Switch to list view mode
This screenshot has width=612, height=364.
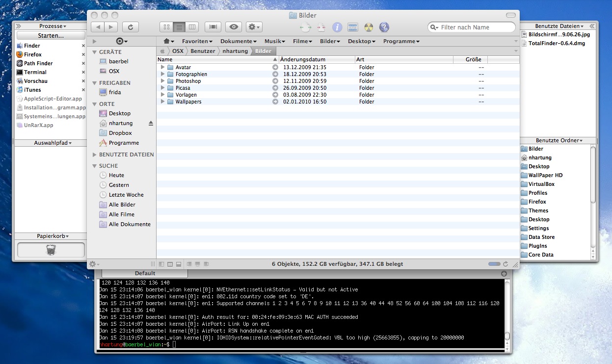coord(179,27)
